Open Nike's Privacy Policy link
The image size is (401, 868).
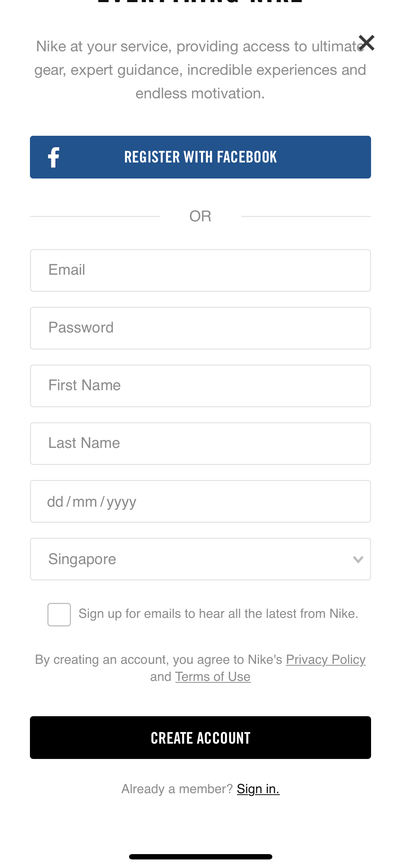[326, 660]
